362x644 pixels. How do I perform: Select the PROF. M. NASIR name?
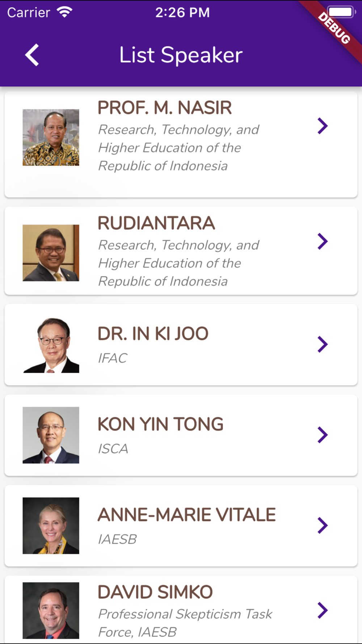coord(165,108)
